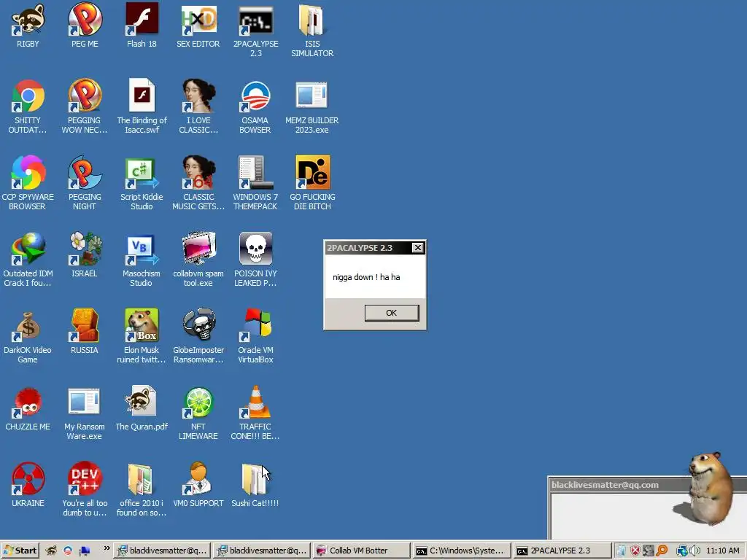The height and width of the screenshot is (560, 747).
Task: Open the TRAFFIC CONE VLC shortcut
Action: 255,413
